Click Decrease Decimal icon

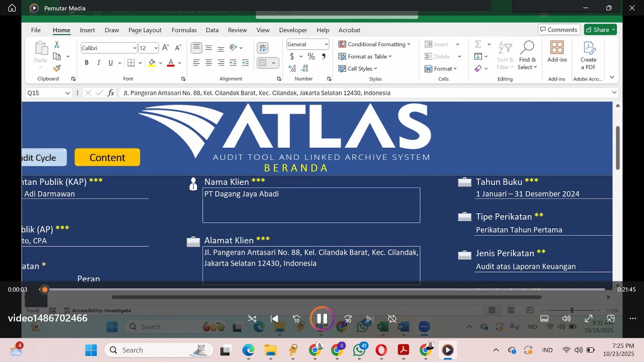tap(305, 68)
